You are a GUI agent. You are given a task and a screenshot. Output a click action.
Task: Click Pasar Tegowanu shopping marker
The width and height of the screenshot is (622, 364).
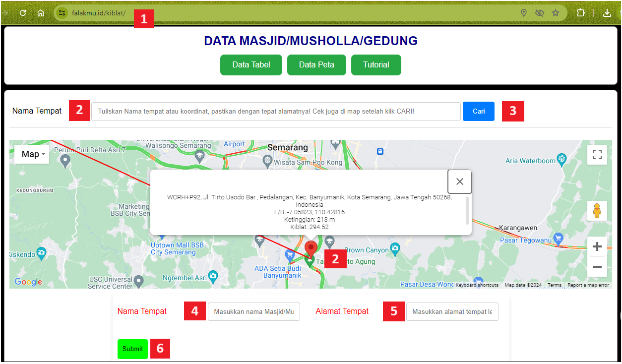tap(559, 239)
